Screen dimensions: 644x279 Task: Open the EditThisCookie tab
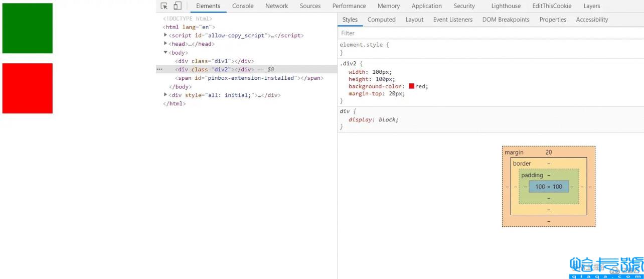[x=552, y=6]
